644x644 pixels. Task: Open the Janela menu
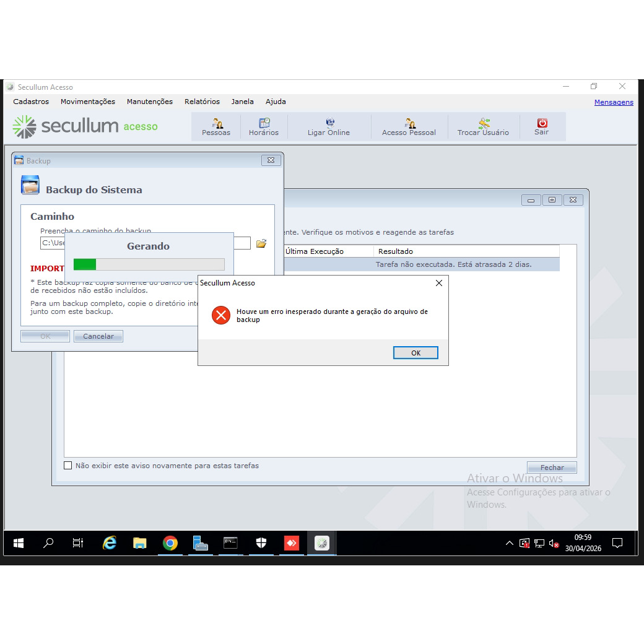tap(242, 102)
